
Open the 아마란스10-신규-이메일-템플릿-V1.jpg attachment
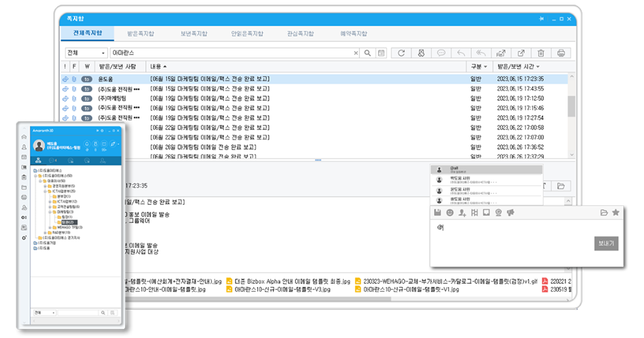[407, 289]
